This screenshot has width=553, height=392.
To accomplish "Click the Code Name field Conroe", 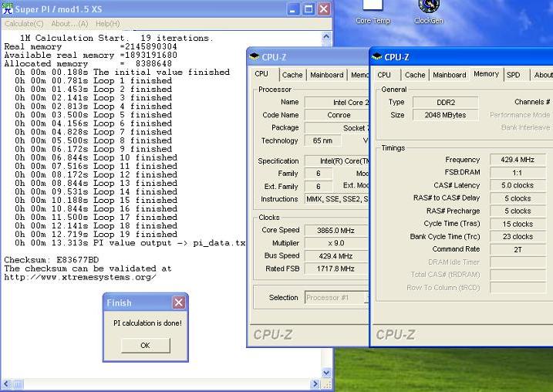I will 337,115.
